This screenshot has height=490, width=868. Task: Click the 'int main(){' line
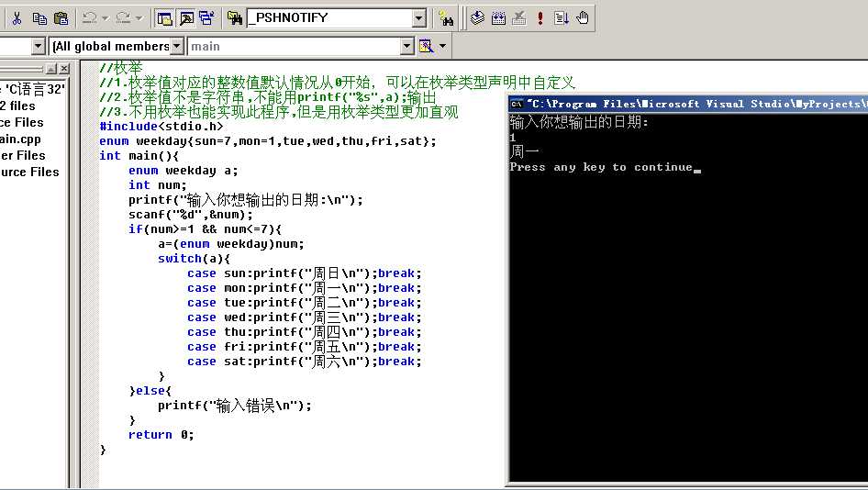click(139, 156)
